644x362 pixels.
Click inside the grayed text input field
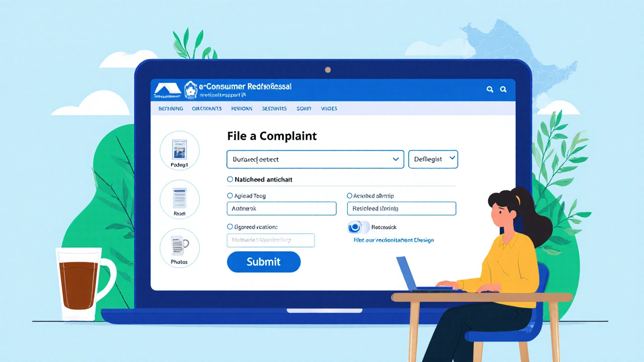(271, 240)
